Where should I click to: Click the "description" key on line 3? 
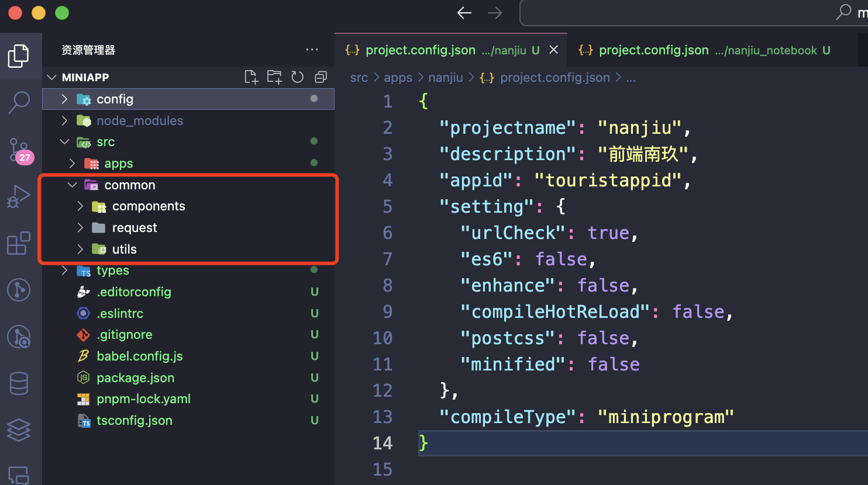pyautogui.click(x=508, y=154)
